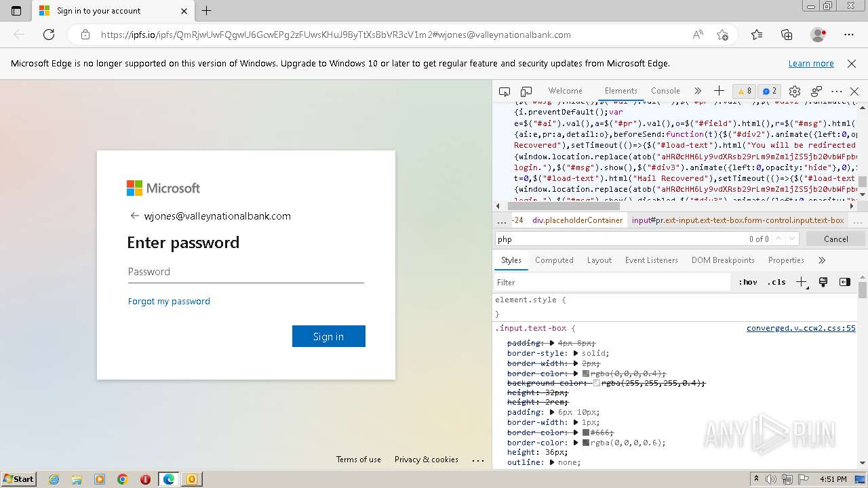Open DevTools customize three-dot menu
868x488 pixels.
(837, 91)
